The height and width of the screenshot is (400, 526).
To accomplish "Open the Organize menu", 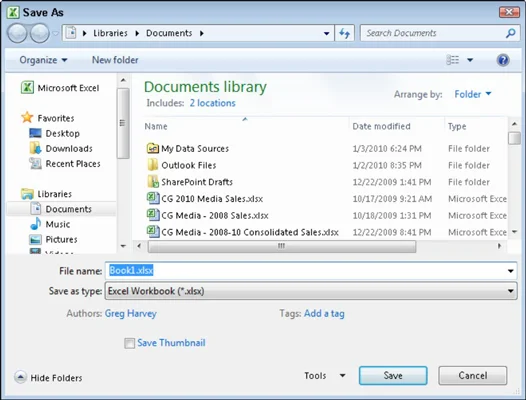I will tap(43, 60).
